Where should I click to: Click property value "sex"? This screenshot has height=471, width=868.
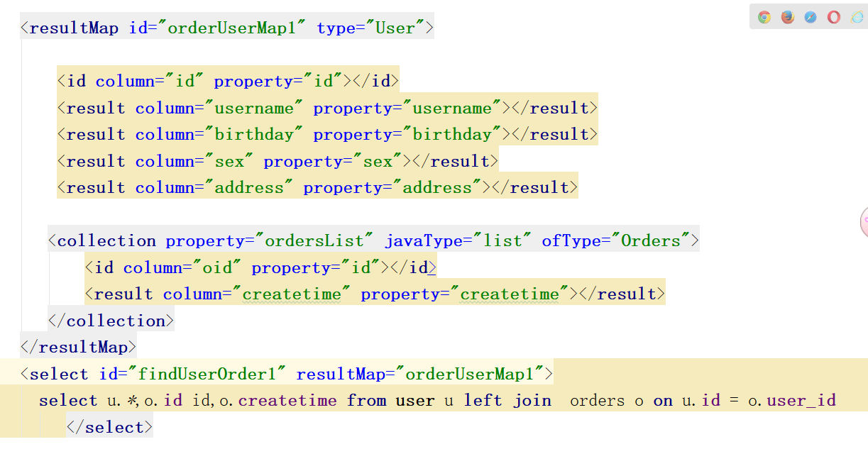378,161
